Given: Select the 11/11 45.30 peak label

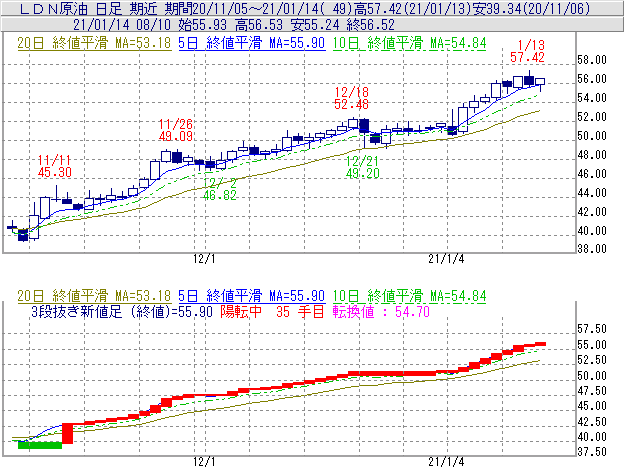Looking at the screenshot, I should point(55,166).
